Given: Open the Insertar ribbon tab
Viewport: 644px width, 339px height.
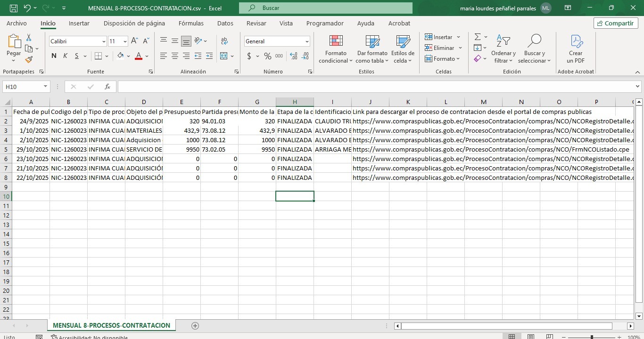Looking at the screenshot, I should [79, 23].
